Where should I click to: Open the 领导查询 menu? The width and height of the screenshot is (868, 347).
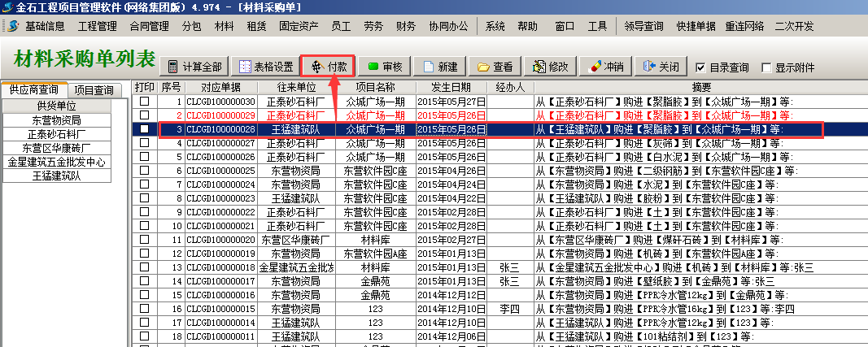(643, 26)
